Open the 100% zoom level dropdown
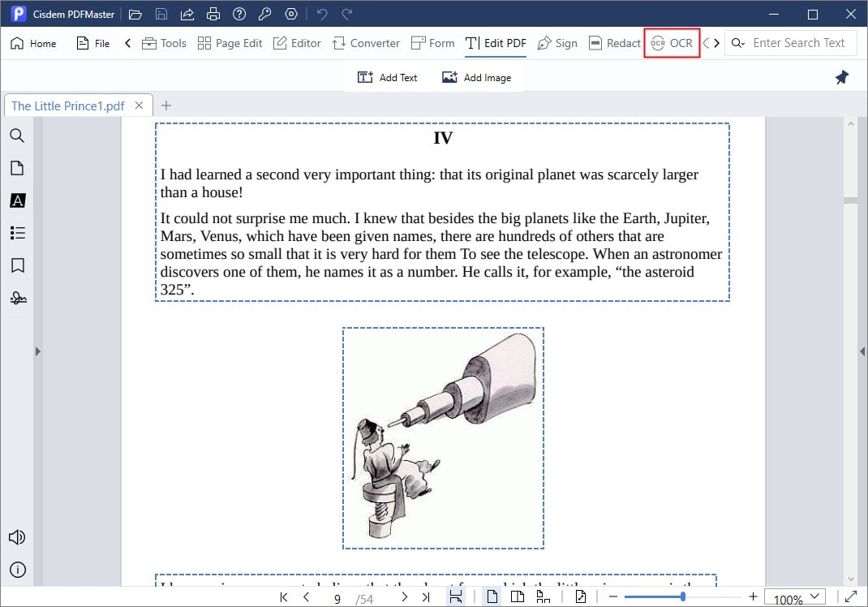 point(795,598)
